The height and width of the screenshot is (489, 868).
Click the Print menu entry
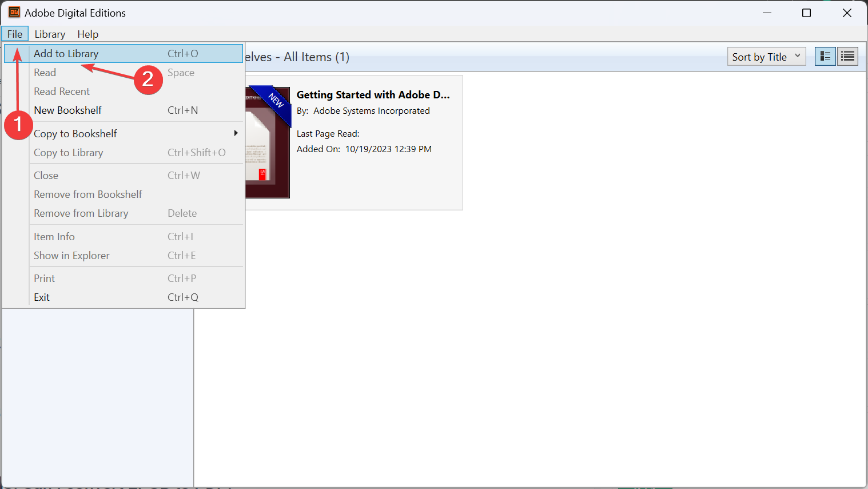point(124,279)
